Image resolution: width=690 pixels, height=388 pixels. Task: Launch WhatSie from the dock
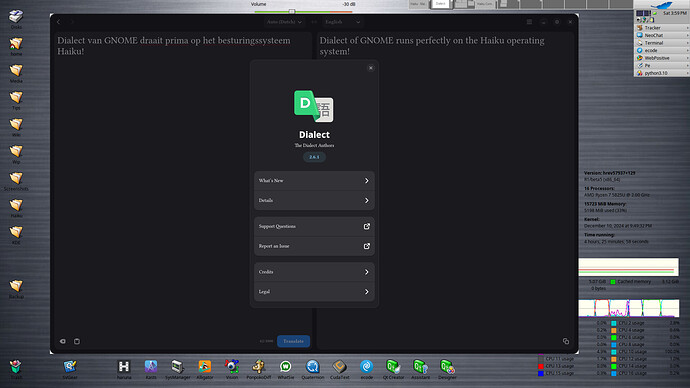(x=286, y=369)
